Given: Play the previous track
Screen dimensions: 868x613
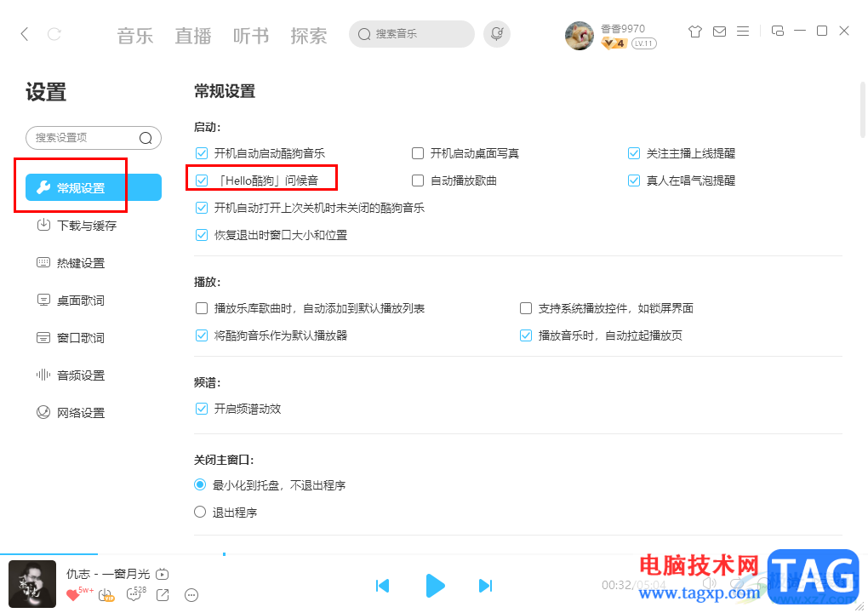Looking at the screenshot, I should [383, 585].
